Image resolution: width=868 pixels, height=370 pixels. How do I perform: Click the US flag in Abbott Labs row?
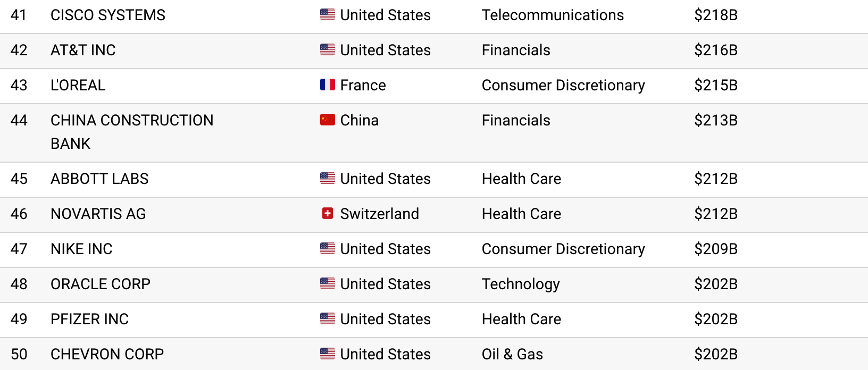[328, 179]
